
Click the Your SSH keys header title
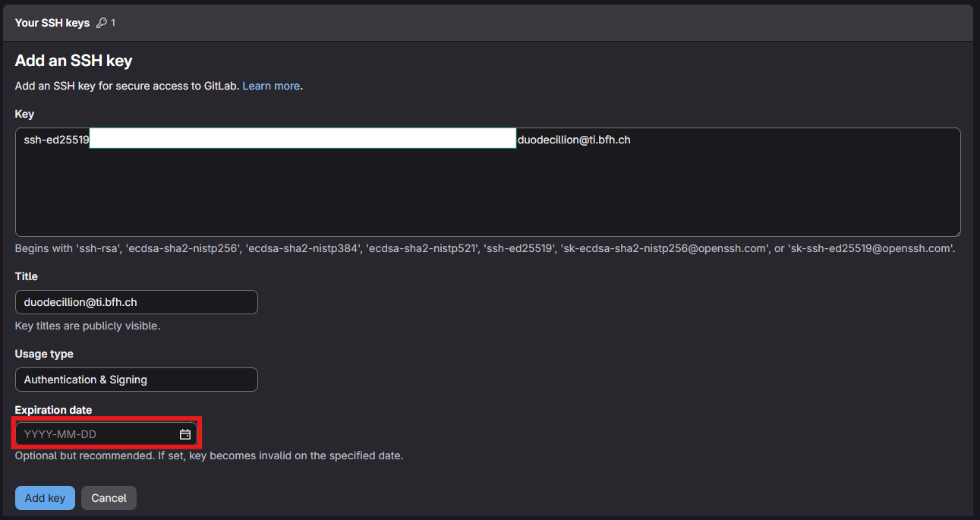point(52,23)
